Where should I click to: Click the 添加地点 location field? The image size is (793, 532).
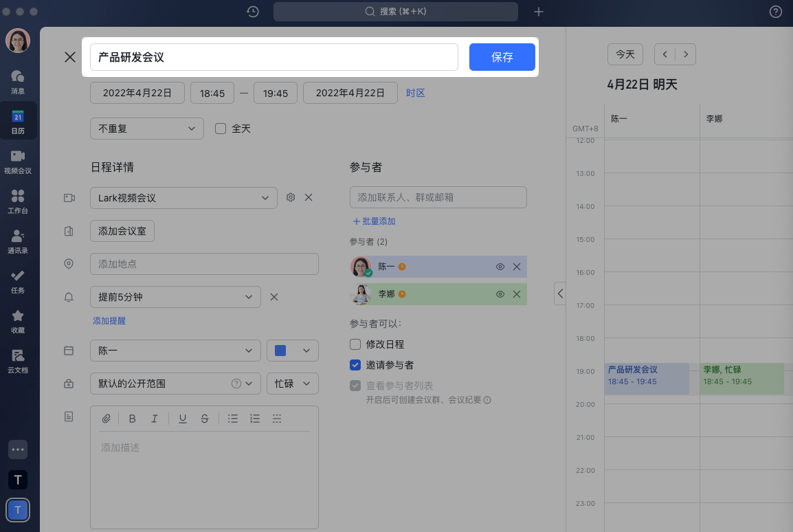204,264
